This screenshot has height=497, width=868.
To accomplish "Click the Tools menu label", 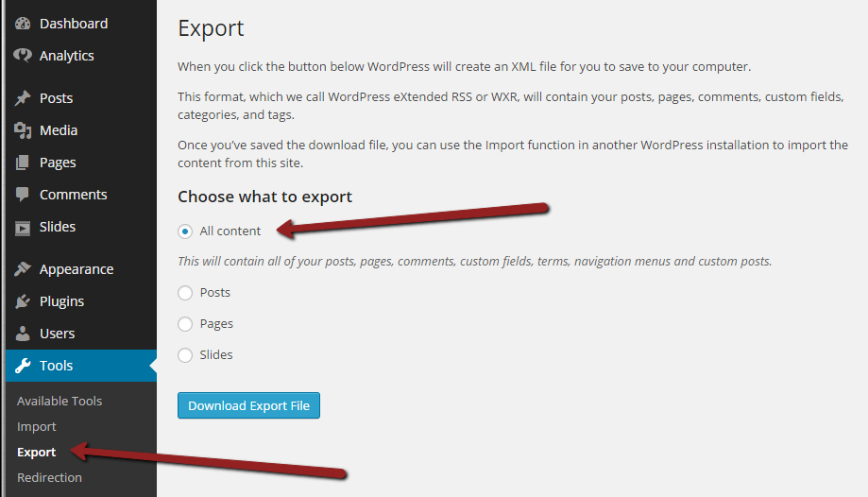I will pos(56,366).
